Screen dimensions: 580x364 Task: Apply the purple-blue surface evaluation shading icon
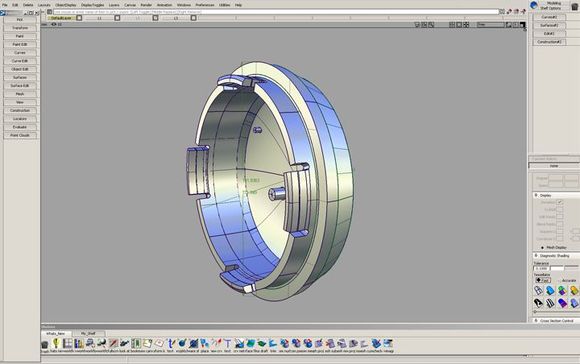pos(562,303)
